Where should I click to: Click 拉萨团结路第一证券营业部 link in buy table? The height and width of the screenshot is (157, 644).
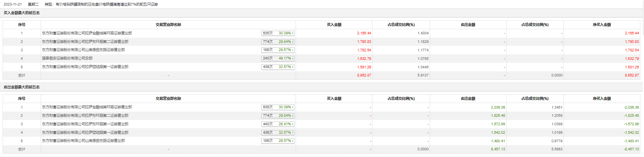point(85,67)
